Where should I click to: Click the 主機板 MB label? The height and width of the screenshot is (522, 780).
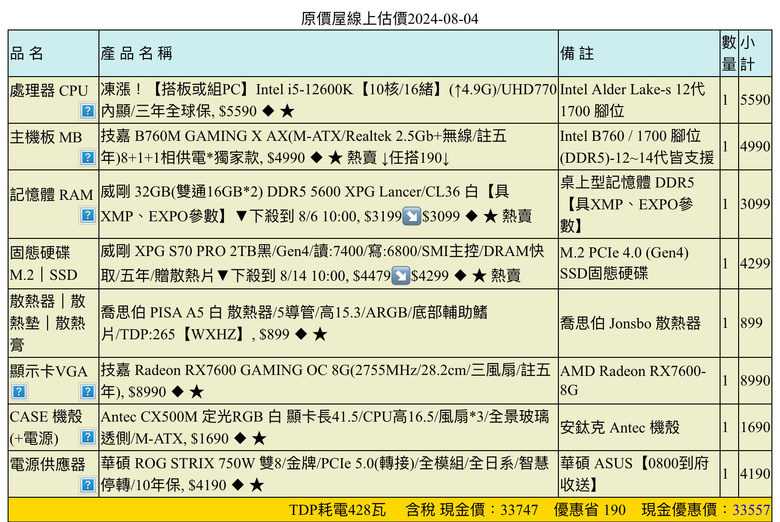click(46, 137)
